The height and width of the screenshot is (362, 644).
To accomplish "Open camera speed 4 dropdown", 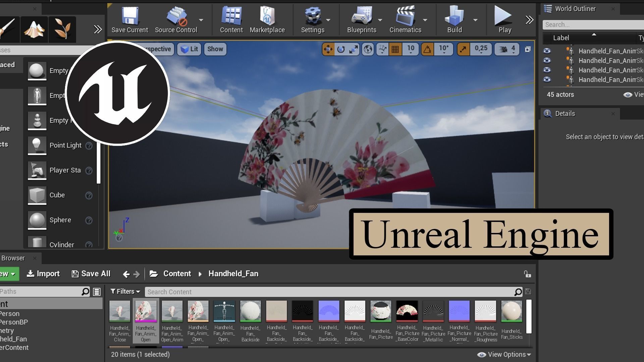I will pyautogui.click(x=507, y=49).
